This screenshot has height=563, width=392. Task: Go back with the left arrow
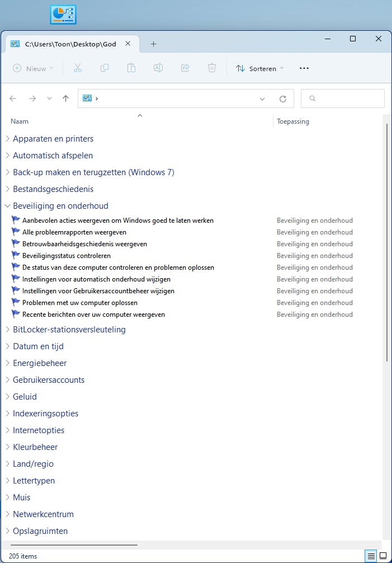[x=13, y=98]
